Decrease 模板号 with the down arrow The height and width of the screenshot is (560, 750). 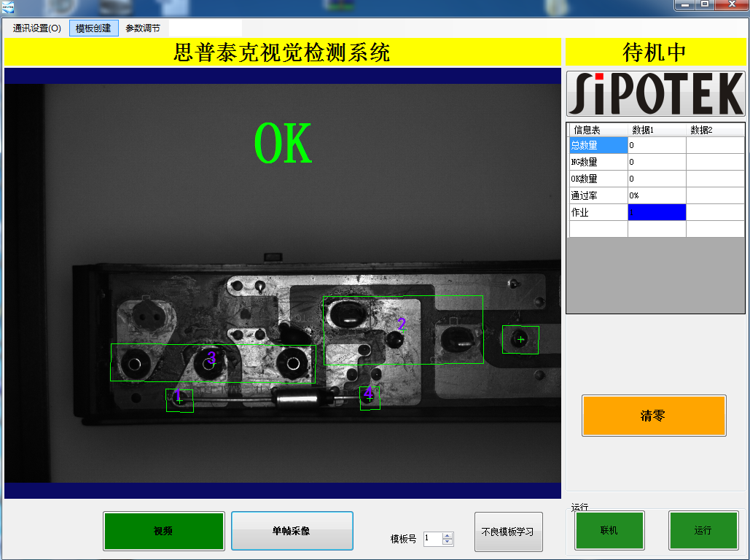click(x=448, y=542)
